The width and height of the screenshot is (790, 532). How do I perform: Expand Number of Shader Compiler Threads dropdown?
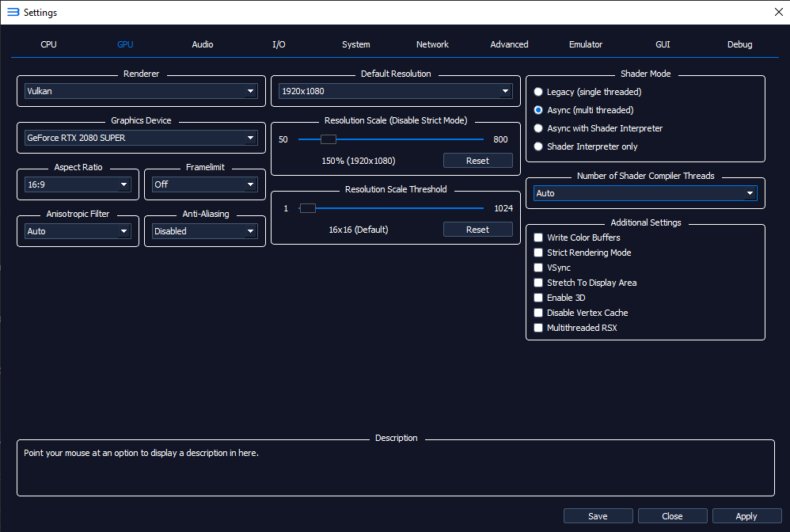click(645, 193)
